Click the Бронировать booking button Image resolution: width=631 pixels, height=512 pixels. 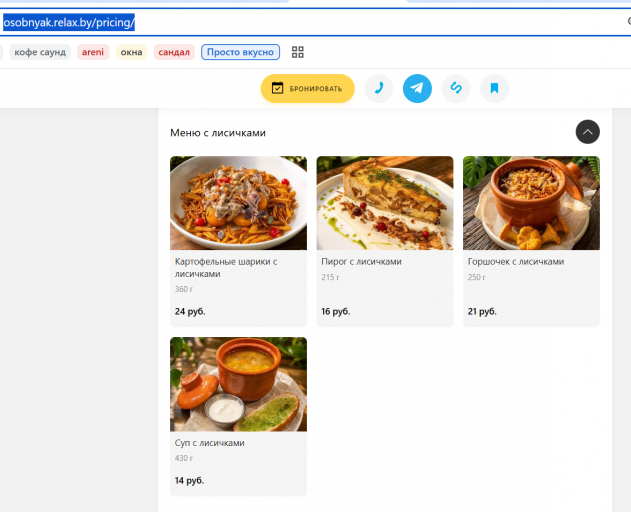[x=307, y=88]
